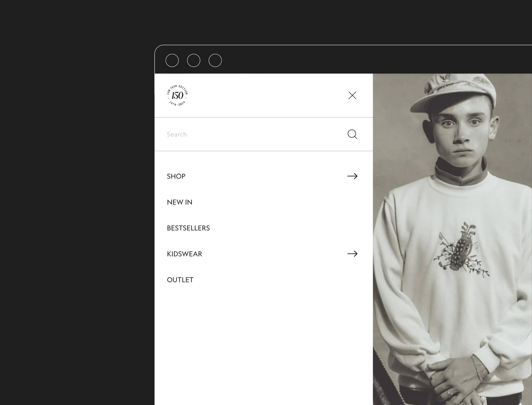The image size is (532, 405).
Task: Click the close X icon to dismiss menu
Action: coord(352,95)
